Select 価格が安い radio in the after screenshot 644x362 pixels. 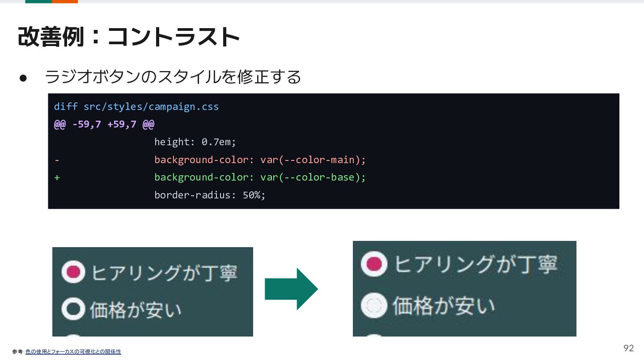tap(374, 305)
